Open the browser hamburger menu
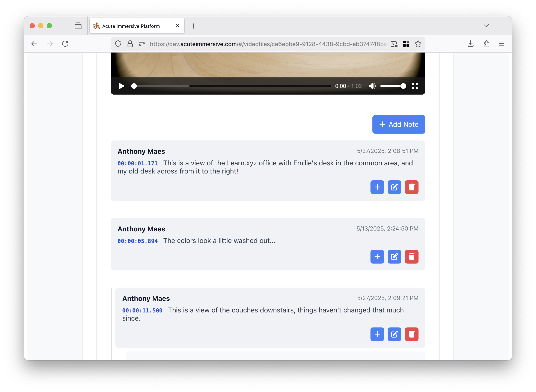536x392 pixels. click(501, 44)
